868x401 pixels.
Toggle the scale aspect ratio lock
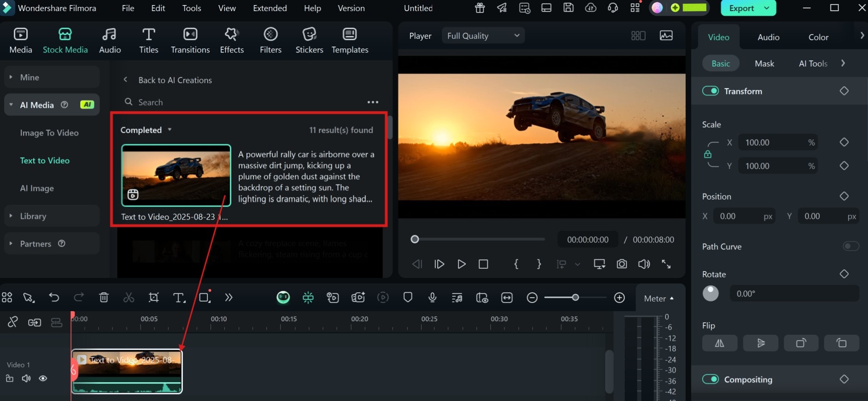(x=708, y=154)
